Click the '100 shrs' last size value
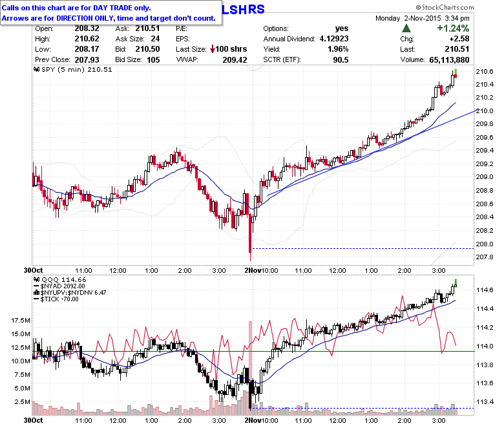 pyautogui.click(x=231, y=49)
